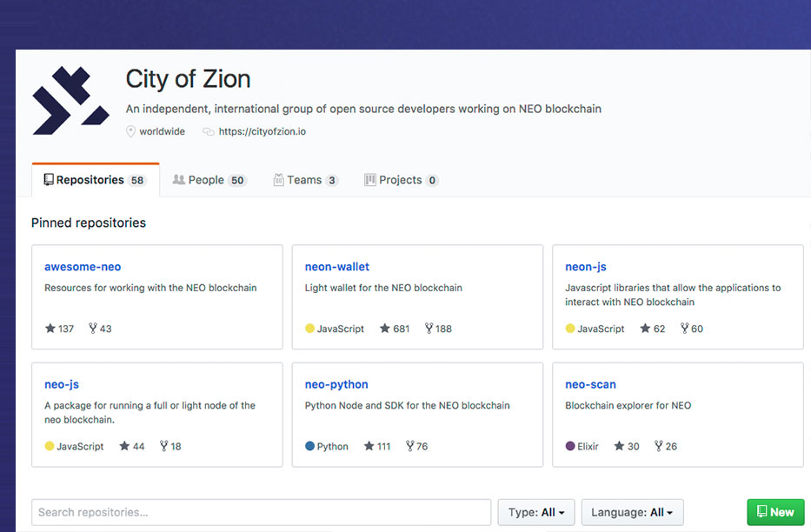This screenshot has width=811, height=532.
Task: Click the location pin icon beside worldwide
Action: click(x=131, y=131)
